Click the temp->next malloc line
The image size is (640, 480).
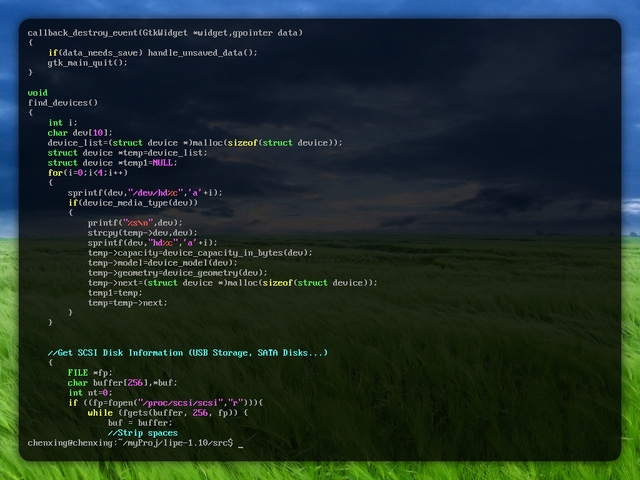[x=233, y=283]
